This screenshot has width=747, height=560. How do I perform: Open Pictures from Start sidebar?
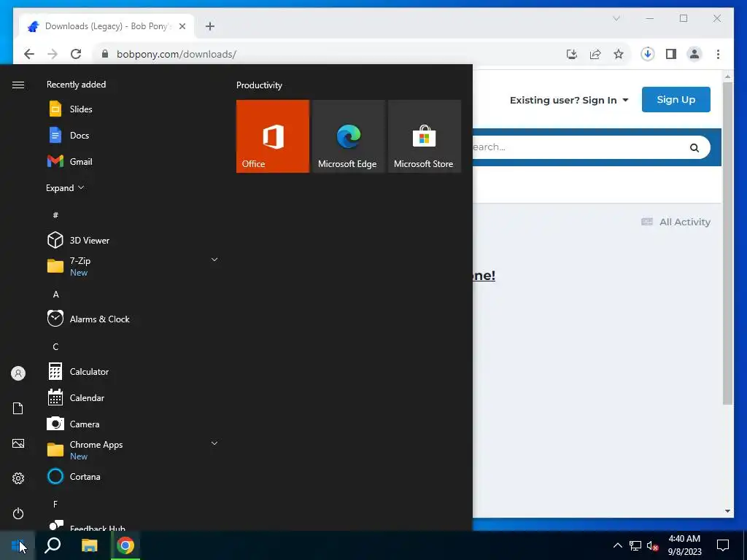pyautogui.click(x=18, y=443)
